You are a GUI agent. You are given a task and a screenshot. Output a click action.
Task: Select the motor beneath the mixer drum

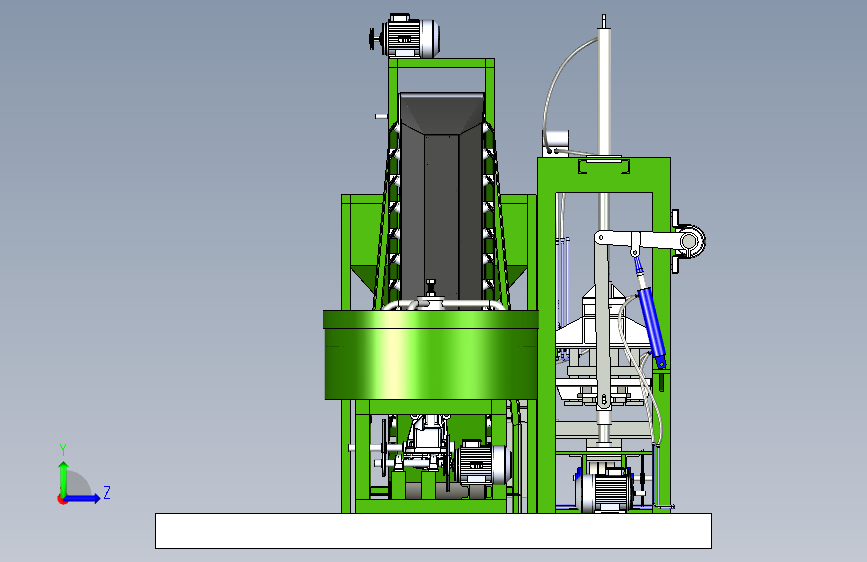[x=482, y=464]
